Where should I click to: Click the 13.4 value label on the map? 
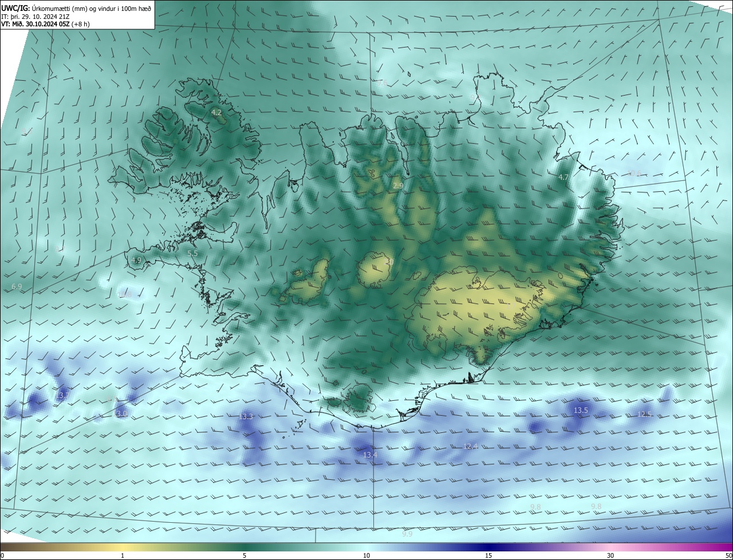click(x=371, y=455)
